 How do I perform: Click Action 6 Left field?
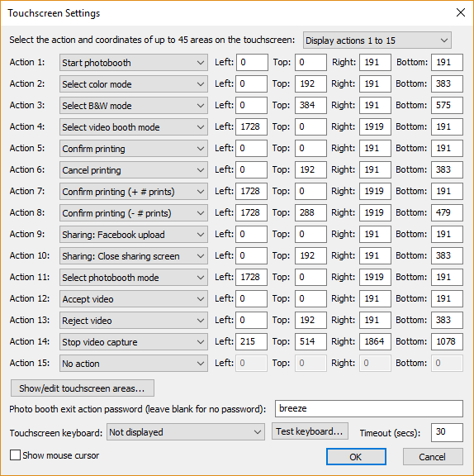click(251, 169)
